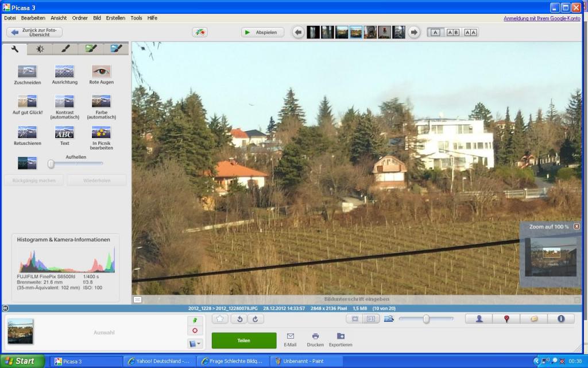Toggle the places map pin panel

point(506,319)
